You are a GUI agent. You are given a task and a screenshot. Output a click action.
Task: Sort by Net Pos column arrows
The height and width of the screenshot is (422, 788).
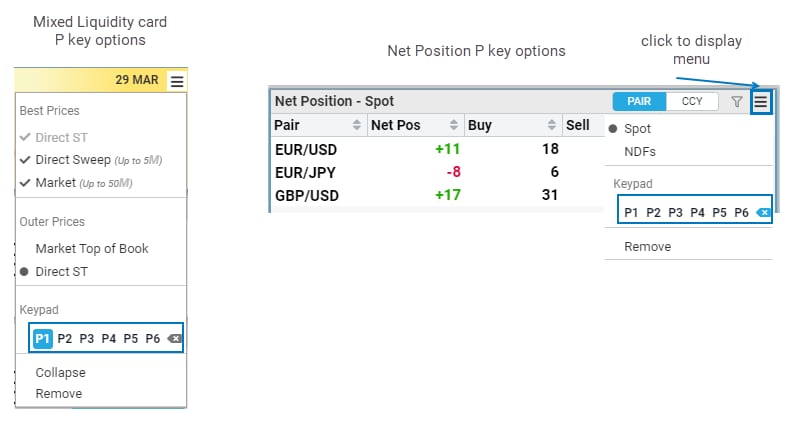point(454,125)
